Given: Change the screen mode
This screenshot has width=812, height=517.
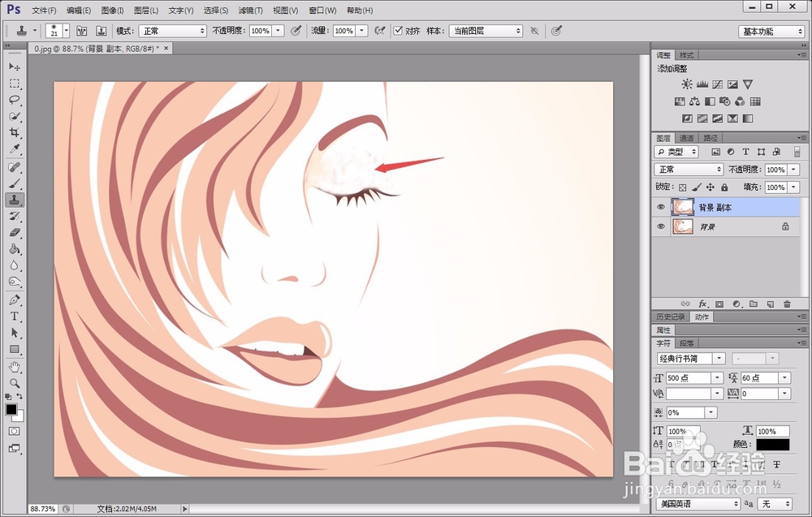Looking at the screenshot, I should [x=14, y=448].
